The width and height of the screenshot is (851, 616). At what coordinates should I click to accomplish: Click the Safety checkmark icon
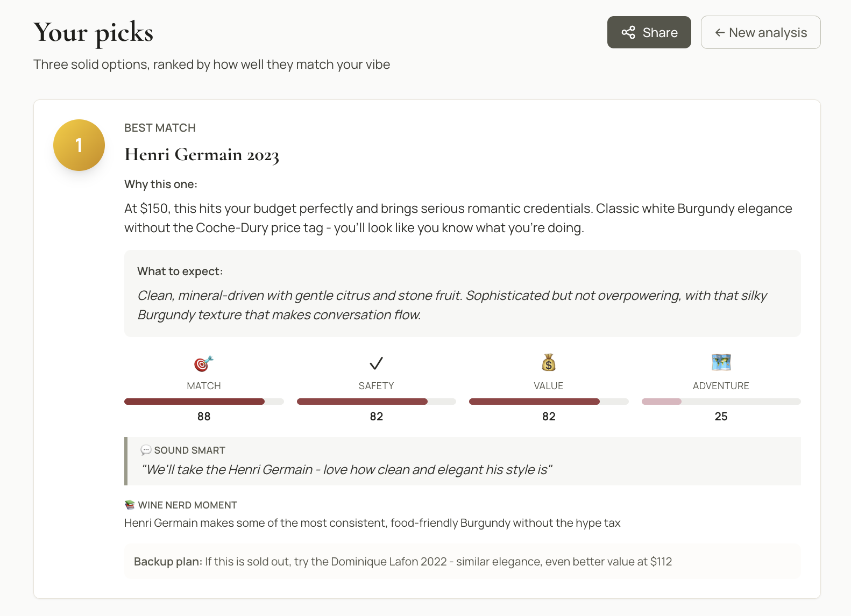coord(376,363)
